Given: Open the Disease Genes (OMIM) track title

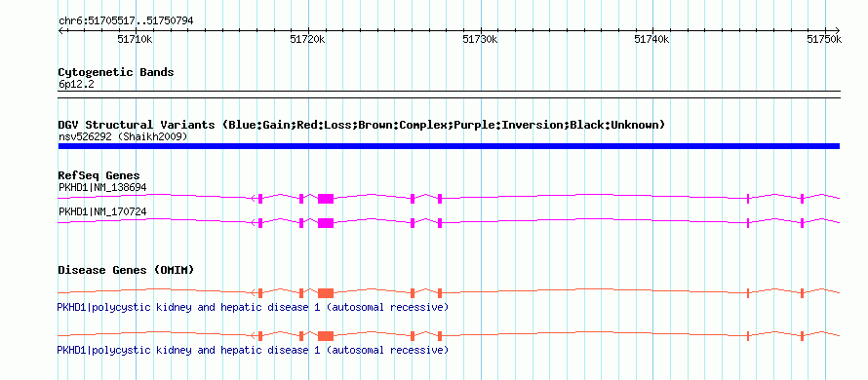Looking at the screenshot, I should coord(126,271).
